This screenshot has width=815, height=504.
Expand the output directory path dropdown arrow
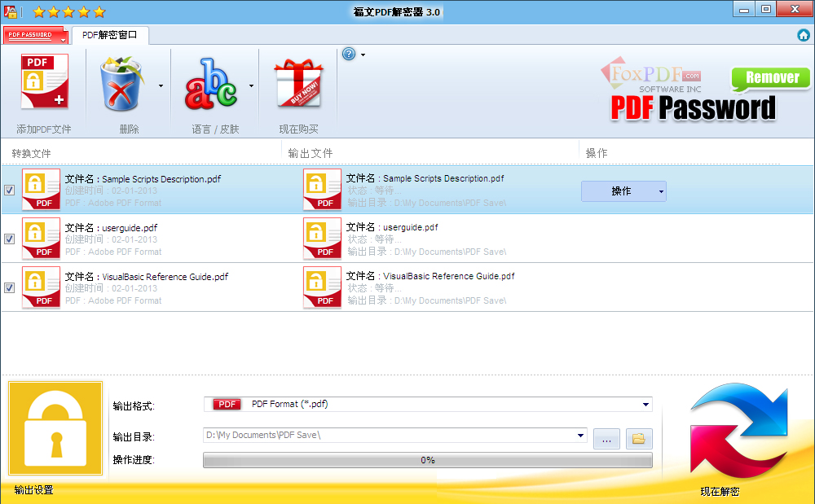coord(580,436)
